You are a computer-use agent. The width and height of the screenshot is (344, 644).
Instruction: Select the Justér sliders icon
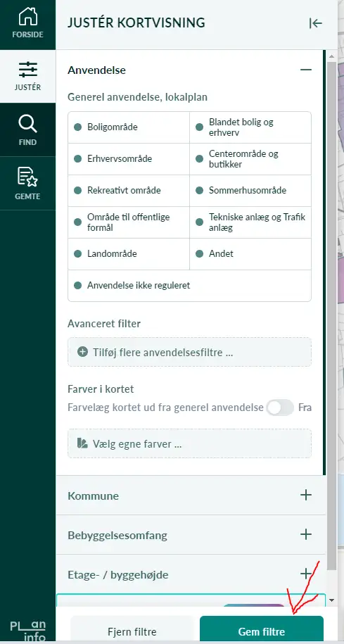point(27,70)
